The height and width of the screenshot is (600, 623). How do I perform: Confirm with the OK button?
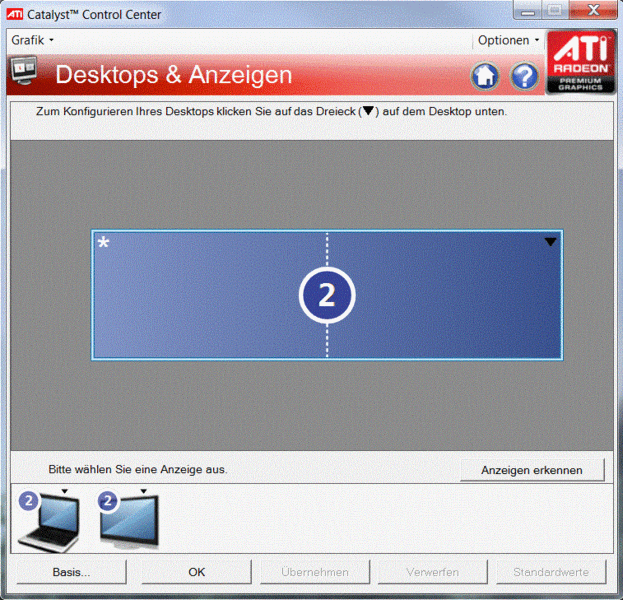197,572
